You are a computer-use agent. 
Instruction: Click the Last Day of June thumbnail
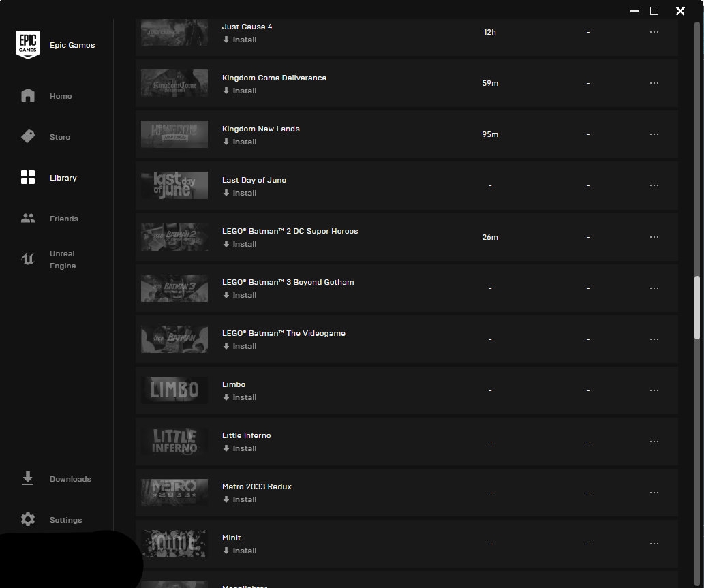174,185
